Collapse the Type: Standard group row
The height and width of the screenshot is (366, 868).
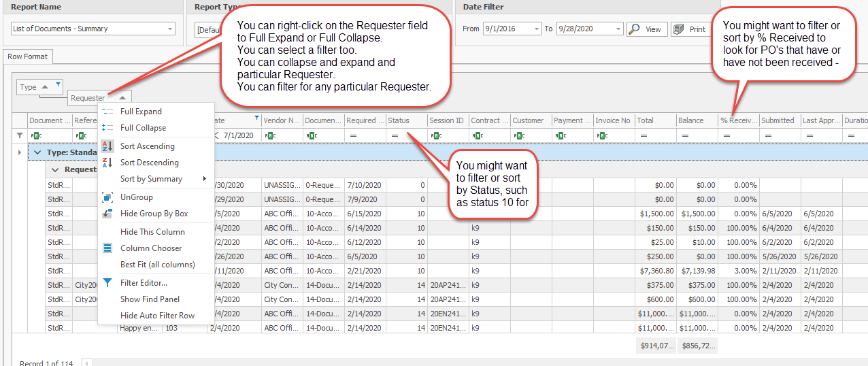click(38, 153)
